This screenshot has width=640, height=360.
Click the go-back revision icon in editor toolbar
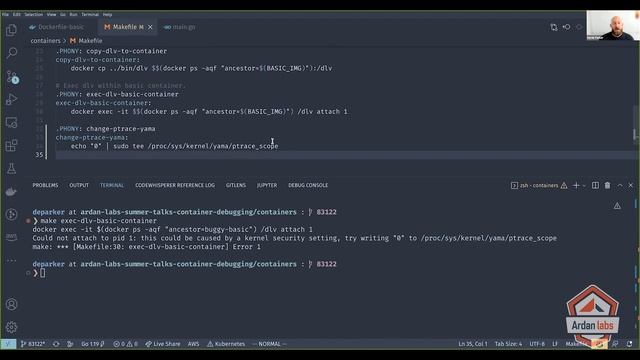pos(567,27)
